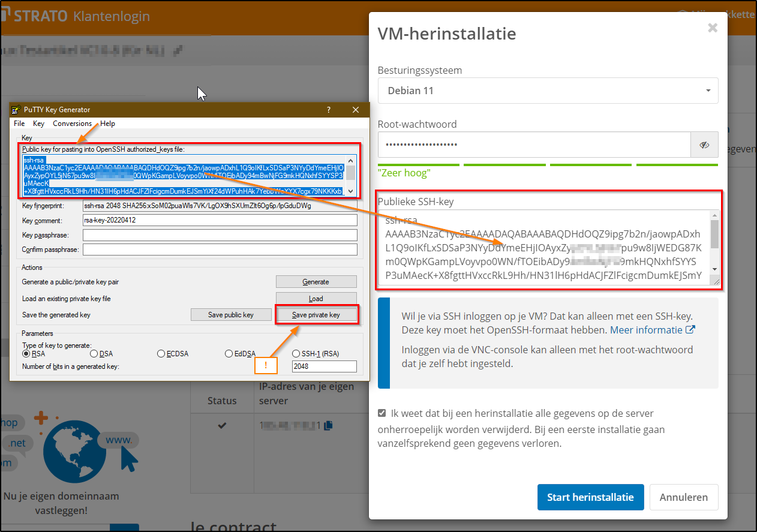Click the help question mark on PuTTY's title bar
The width and height of the screenshot is (757, 532).
pyautogui.click(x=328, y=110)
